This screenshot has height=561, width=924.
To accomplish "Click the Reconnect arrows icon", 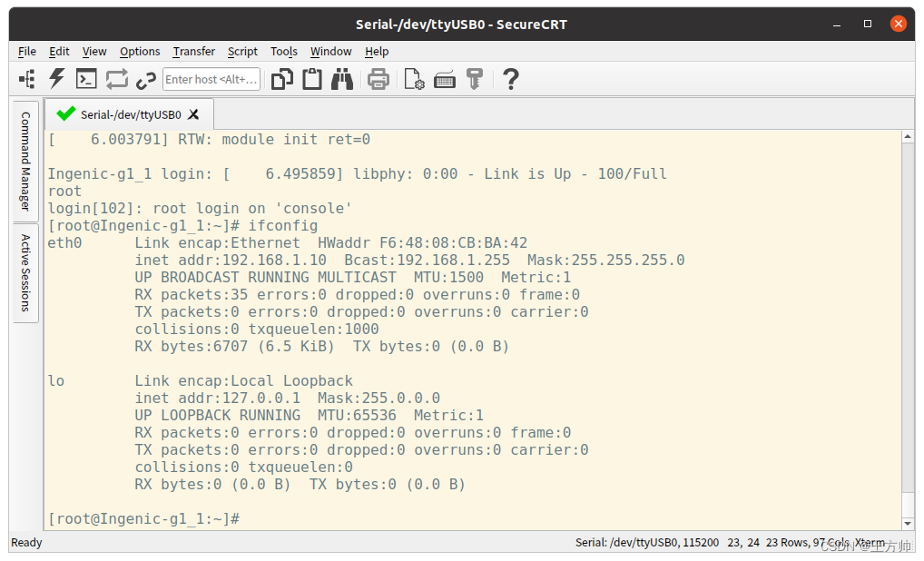I will pyautogui.click(x=116, y=79).
